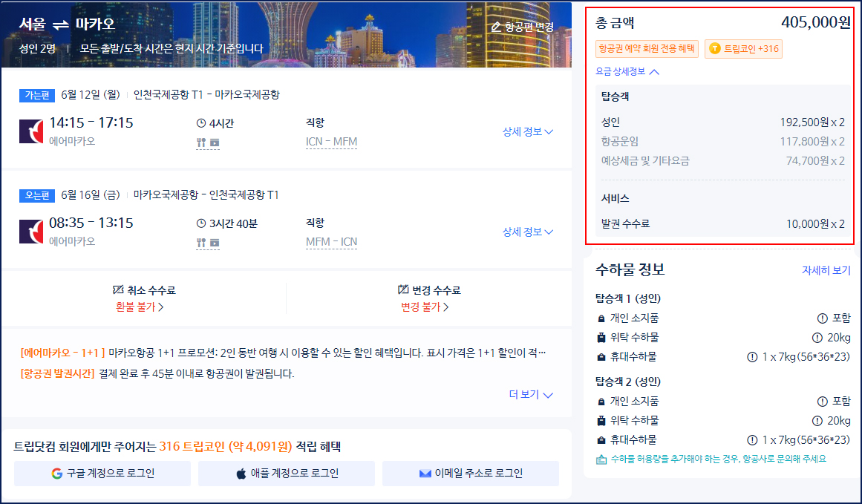Collapse the 요금 상세정보 fare breakdown
The width and height of the screenshot is (862, 504).
coord(627,72)
